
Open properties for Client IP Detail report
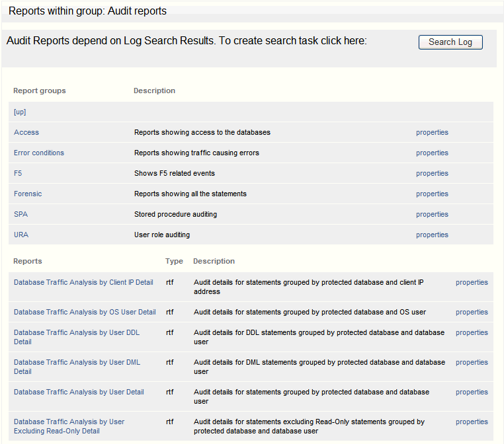pos(472,282)
